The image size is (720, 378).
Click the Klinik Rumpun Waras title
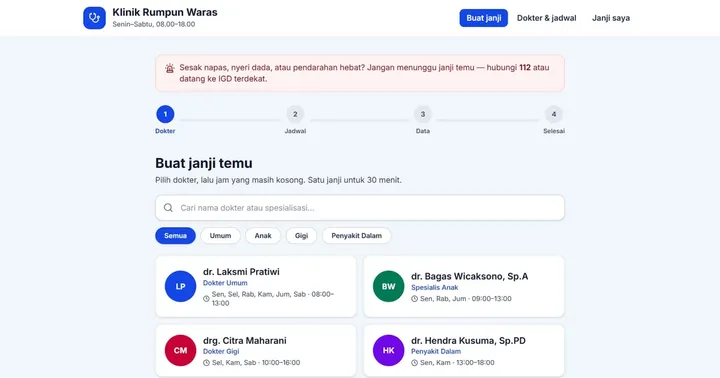tap(165, 12)
